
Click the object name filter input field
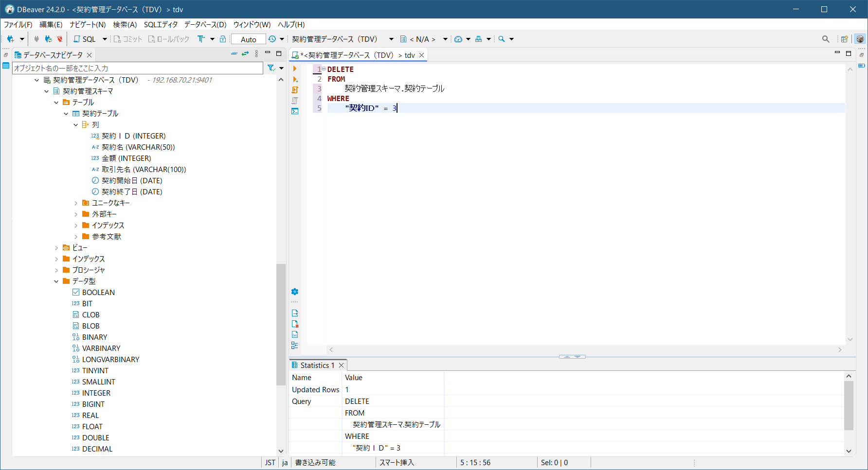tap(138, 68)
